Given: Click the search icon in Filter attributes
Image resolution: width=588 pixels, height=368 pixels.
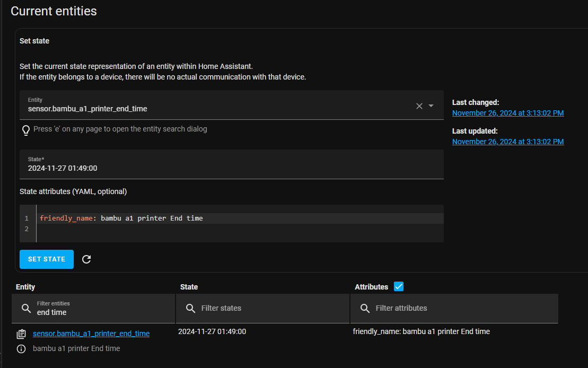Looking at the screenshot, I should [365, 309].
